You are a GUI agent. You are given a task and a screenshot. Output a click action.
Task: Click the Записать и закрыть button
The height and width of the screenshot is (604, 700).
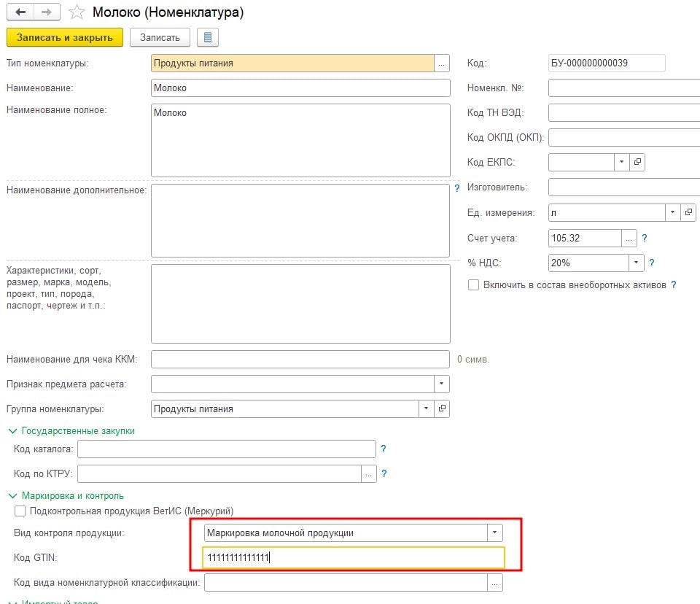(x=65, y=37)
